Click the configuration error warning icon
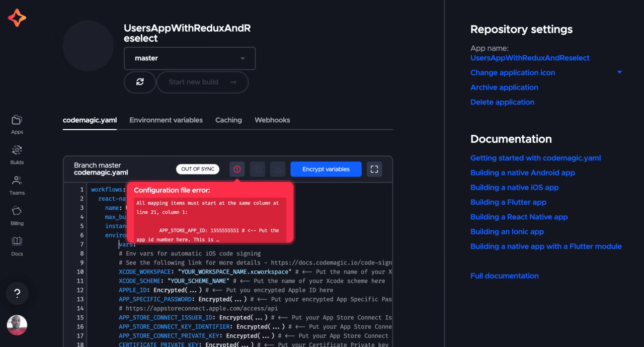Viewport: 644px width, 347px height. pyautogui.click(x=237, y=169)
